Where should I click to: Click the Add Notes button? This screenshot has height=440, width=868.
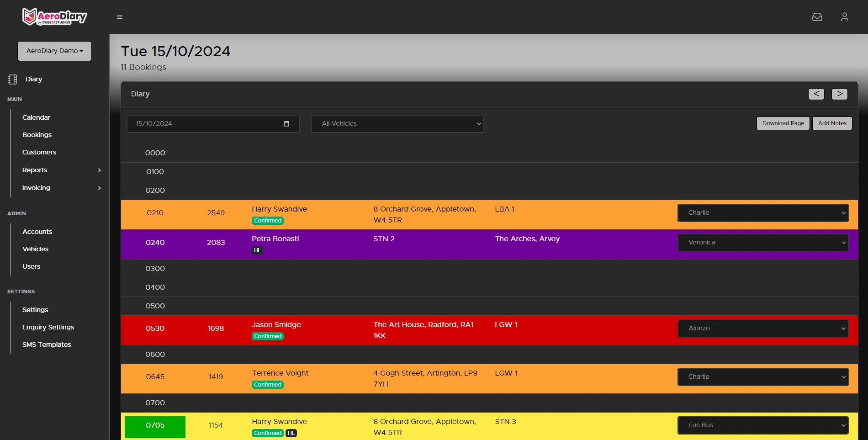tap(832, 123)
